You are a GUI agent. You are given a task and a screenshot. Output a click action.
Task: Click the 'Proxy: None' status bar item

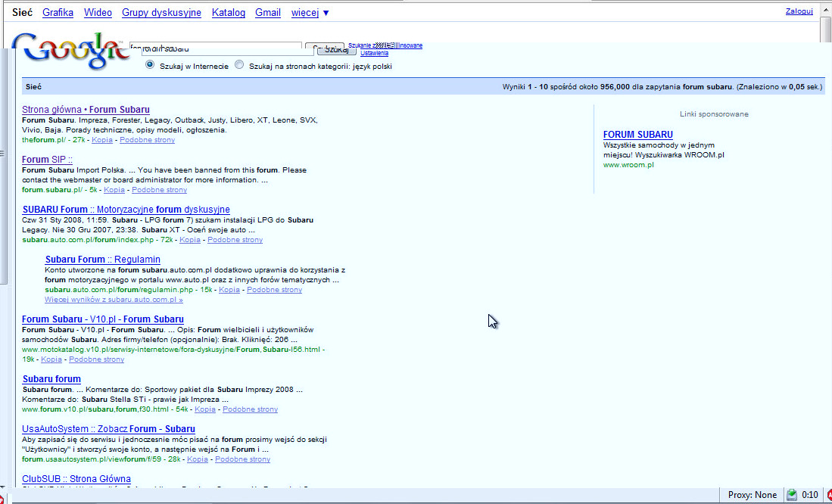[752, 495]
